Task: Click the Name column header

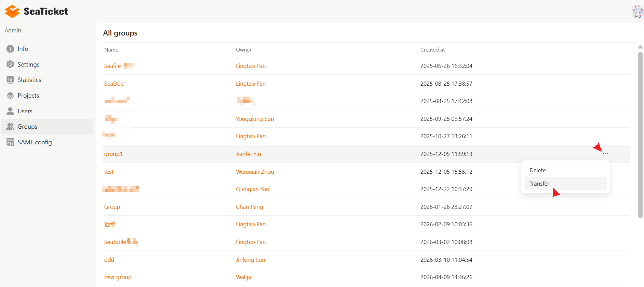Action: (111, 50)
